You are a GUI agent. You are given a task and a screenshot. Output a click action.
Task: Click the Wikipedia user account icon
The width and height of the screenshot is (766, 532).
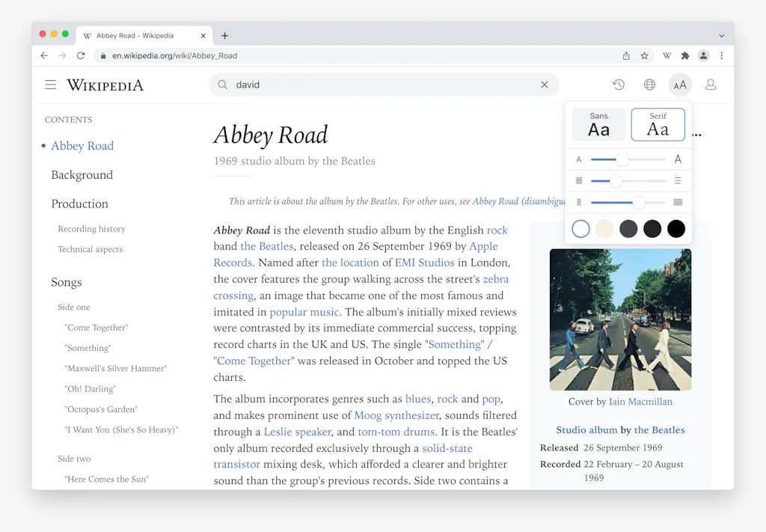(x=711, y=85)
